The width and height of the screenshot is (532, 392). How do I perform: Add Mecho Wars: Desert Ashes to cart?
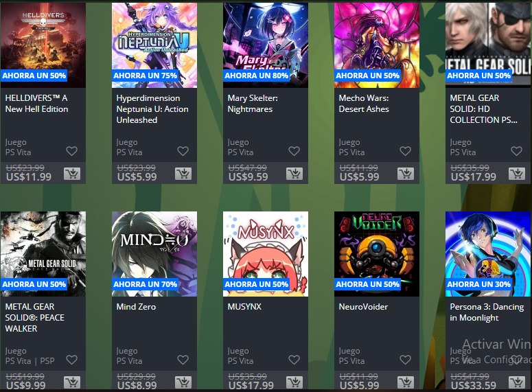click(406, 174)
